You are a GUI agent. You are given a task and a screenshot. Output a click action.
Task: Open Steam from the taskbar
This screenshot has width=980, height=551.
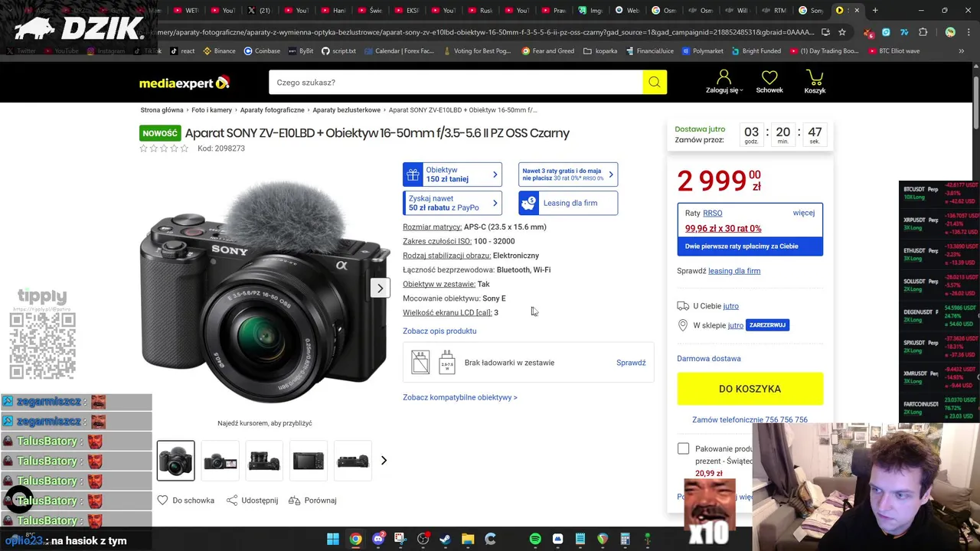coord(445,540)
